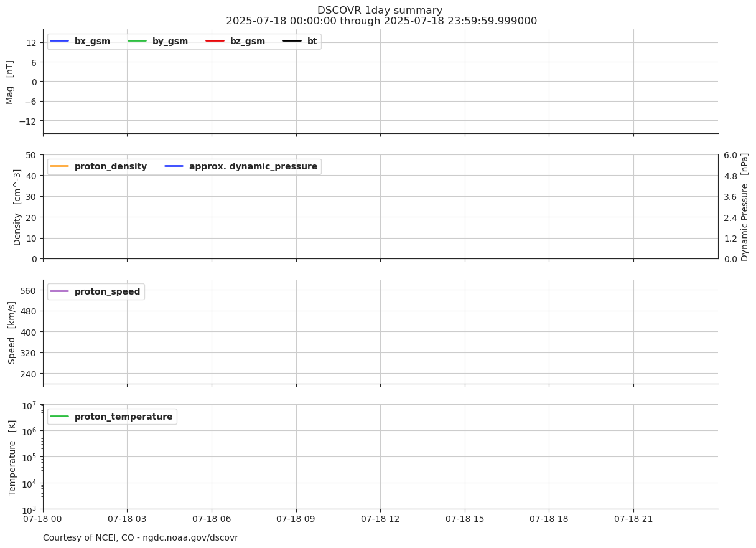Click the 480 speed axis tick

click(29, 311)
